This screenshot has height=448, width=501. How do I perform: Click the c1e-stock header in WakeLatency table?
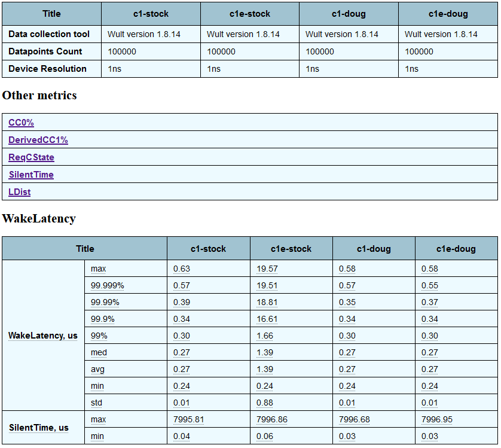pyautogui.click(x=291, y=249)
